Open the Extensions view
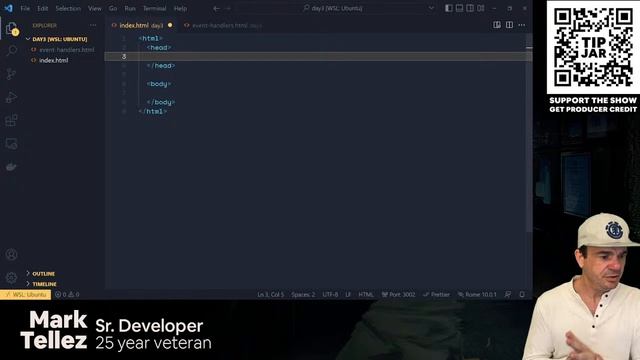Viewport: 640px width, 360px height. [11, 120]
